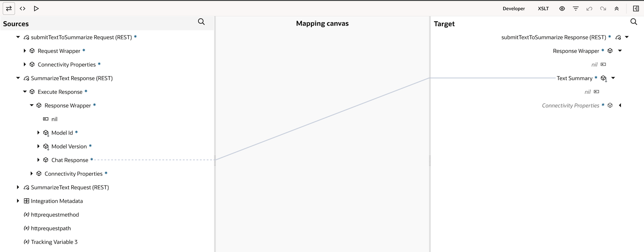Expand SummarizeText Request (REST) node
The width and height of the screenshot is (644, 252).
click(x=18, y=187)
